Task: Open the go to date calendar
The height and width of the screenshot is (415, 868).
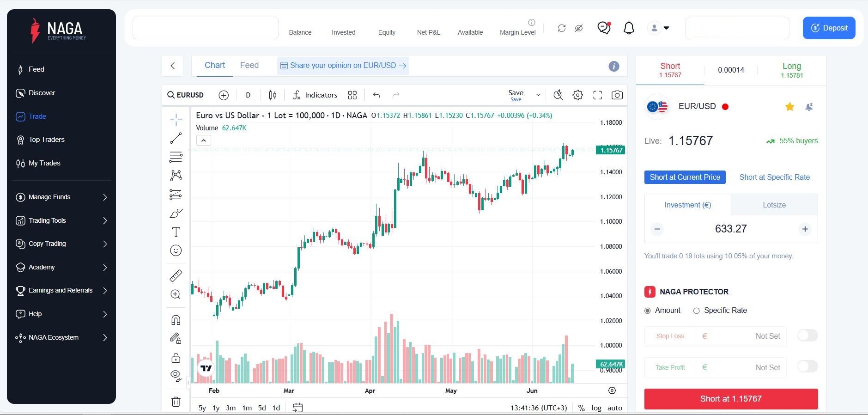Action: pyautogui.click(x=298, y=408)
